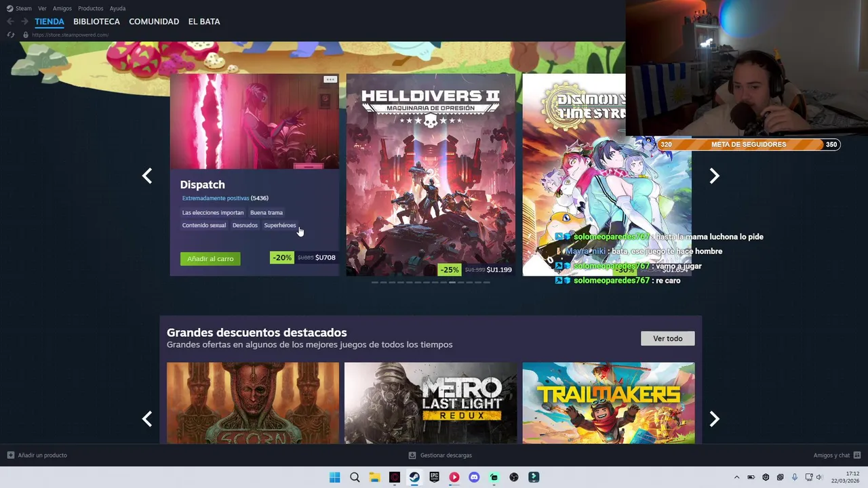
Task: Show previous featured carousel item
Action: click(147, 176)
